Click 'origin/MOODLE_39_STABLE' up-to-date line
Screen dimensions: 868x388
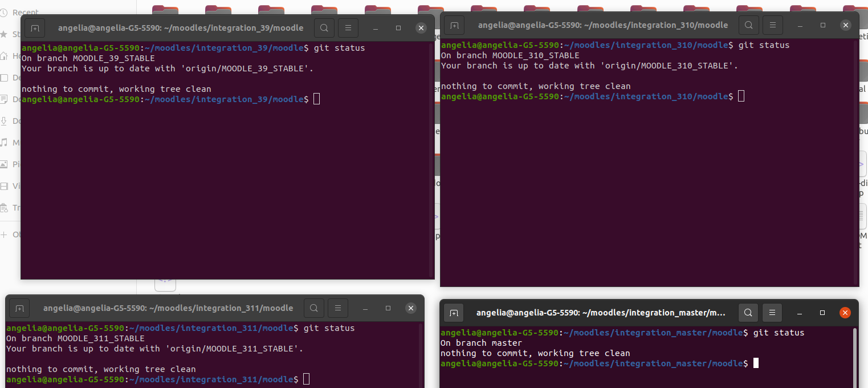tap(168, 68)
